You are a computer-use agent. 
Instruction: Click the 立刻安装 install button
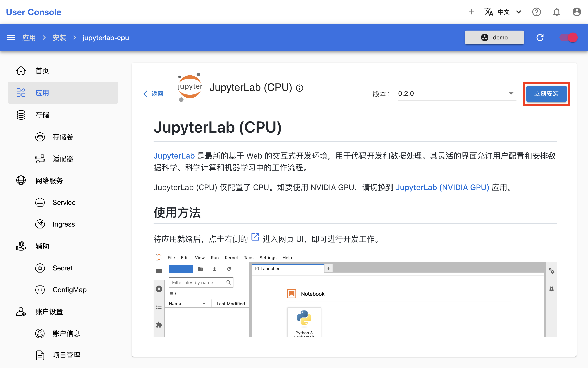(x=546, y=94)
